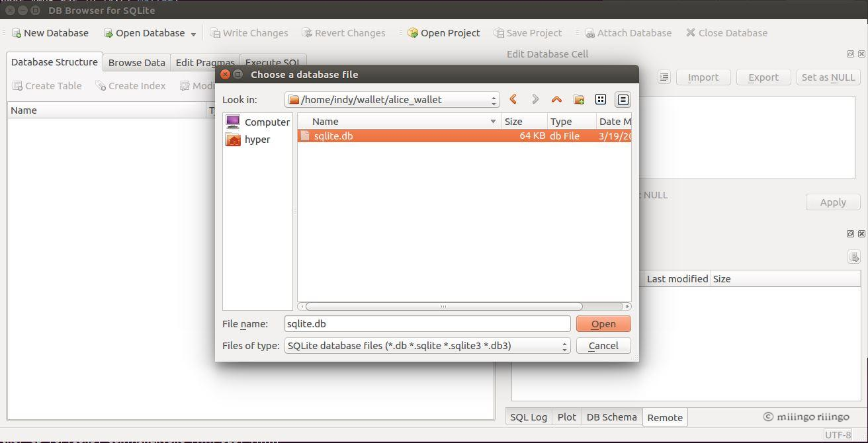Click Create Index in structure toolbar
Screen dimensions: 868x443
(x=130, y=86)
